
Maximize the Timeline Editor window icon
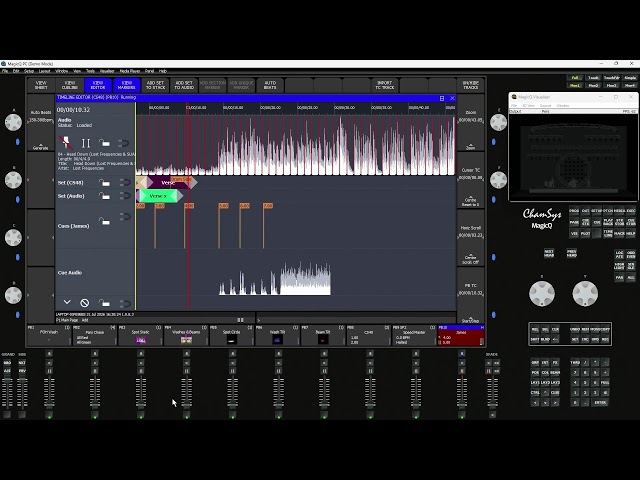point(442,98)
